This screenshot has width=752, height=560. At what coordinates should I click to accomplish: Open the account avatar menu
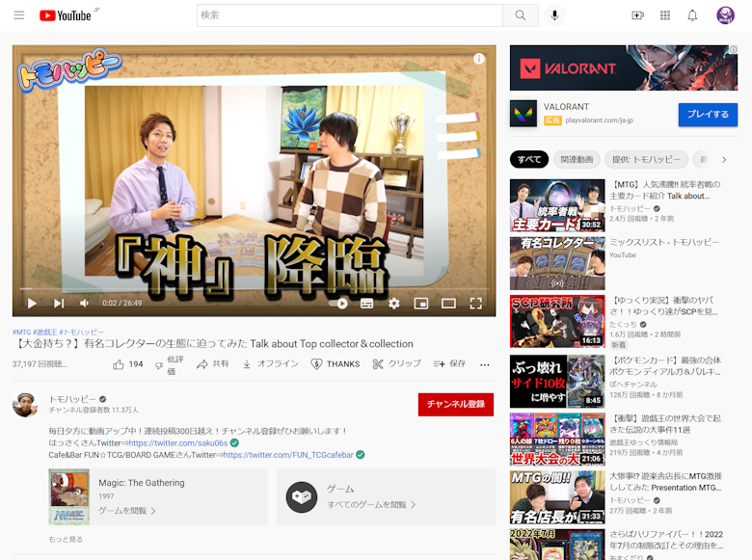pos(725,15)
